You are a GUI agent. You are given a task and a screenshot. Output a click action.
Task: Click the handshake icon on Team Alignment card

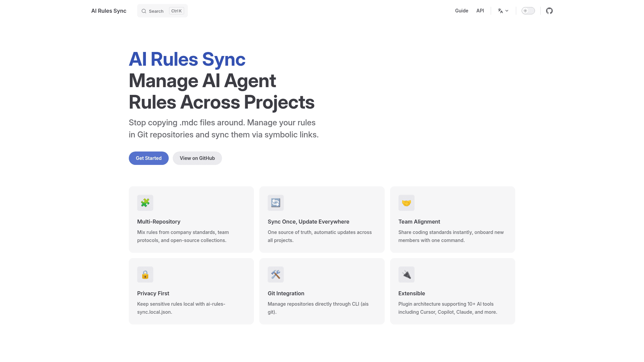pos(406,202)
